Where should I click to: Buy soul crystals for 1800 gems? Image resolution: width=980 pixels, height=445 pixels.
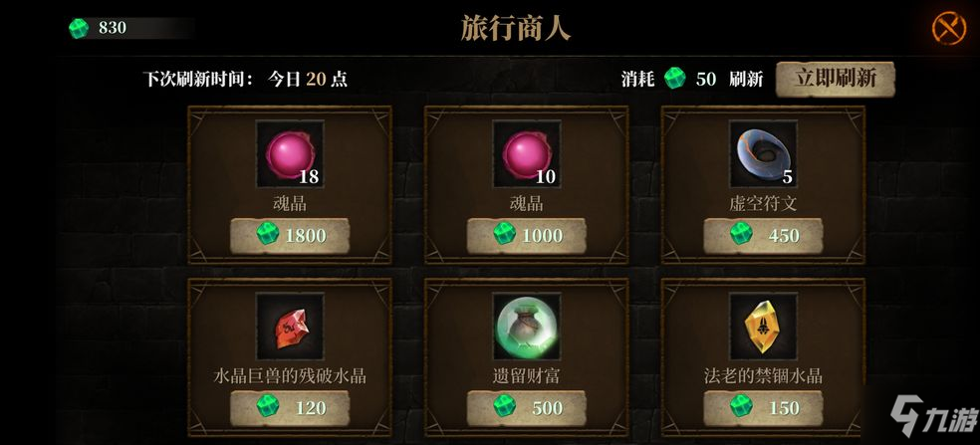tap(290, 236)
